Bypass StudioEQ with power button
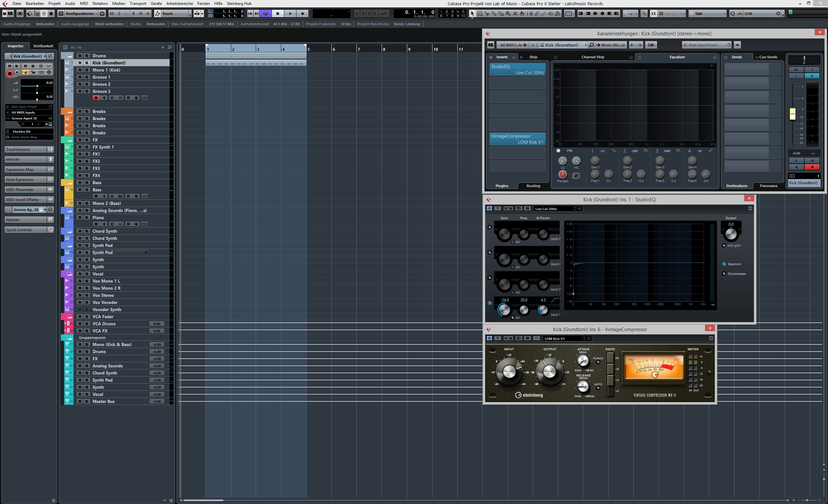 click(x=489, y=208)
